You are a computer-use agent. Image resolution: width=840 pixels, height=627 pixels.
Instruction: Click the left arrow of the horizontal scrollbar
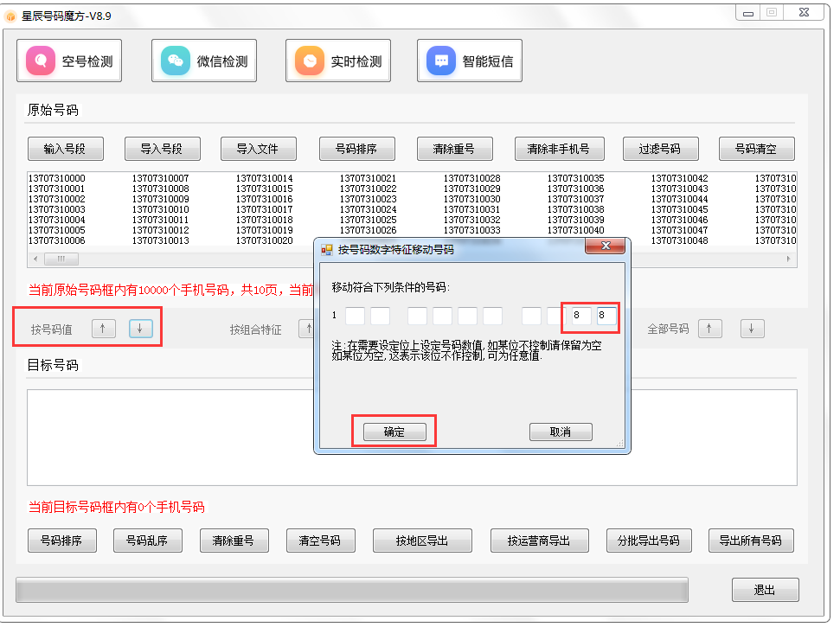pyautogui.click(x=35, y=258)
